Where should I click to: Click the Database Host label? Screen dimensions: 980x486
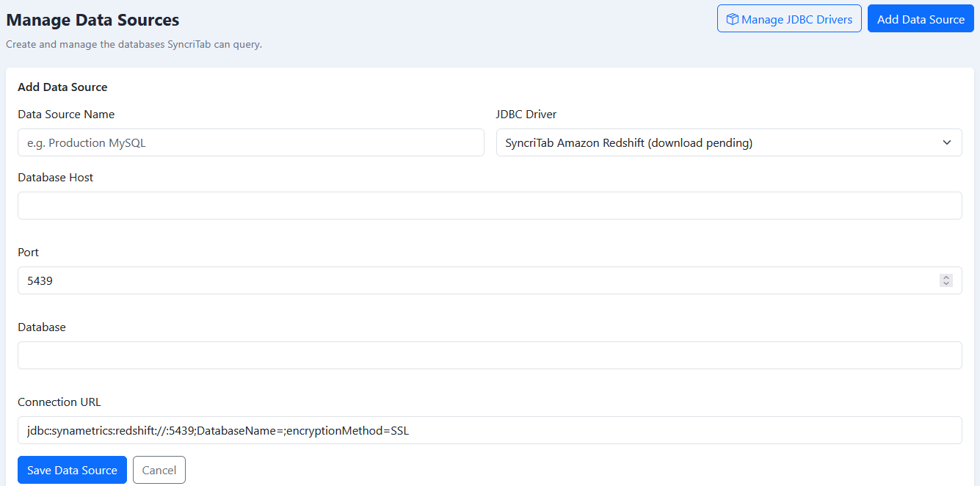[x=56, y=177]
